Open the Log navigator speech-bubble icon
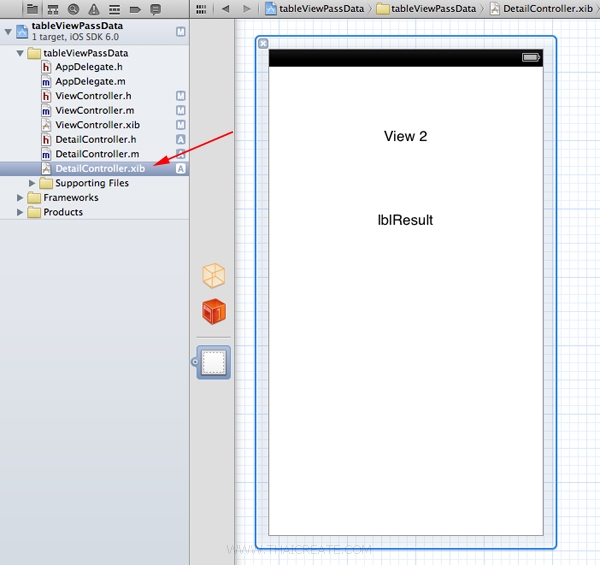This screenshot has width=600, height=565. (155, 9)
